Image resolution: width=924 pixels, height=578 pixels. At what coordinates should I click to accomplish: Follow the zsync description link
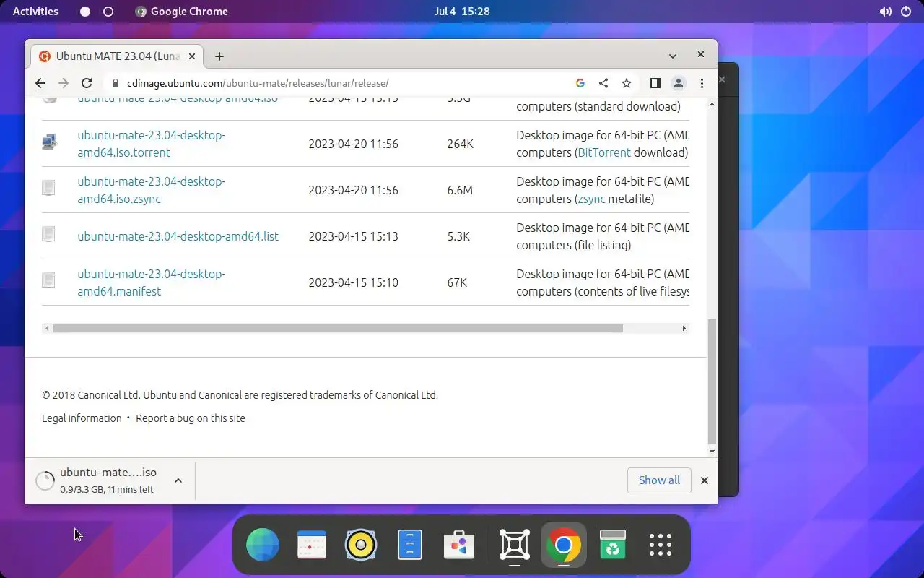tap(591, 199)
